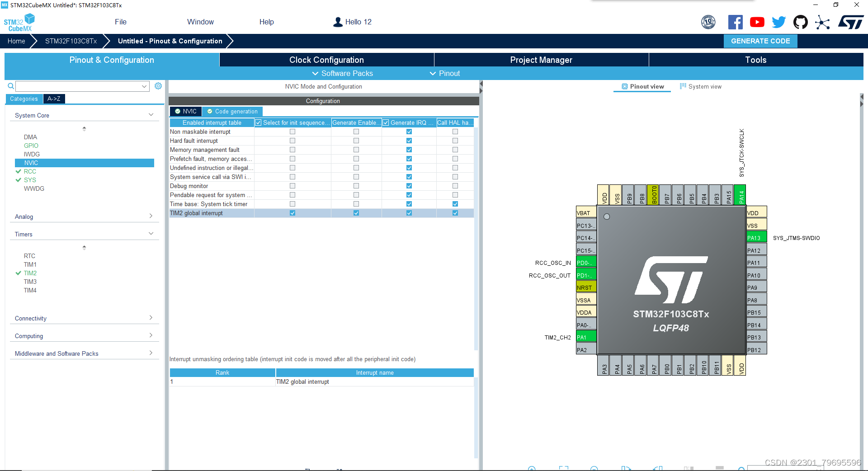Open the YouTube link icon
868x471 pixels.
757,22
